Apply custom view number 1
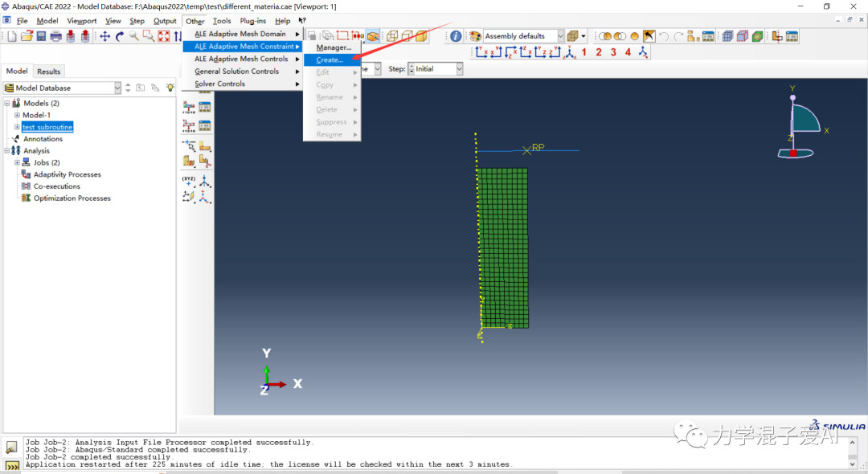Image resolution: width=868 pixels, height=474 pixels. point(584,52)
